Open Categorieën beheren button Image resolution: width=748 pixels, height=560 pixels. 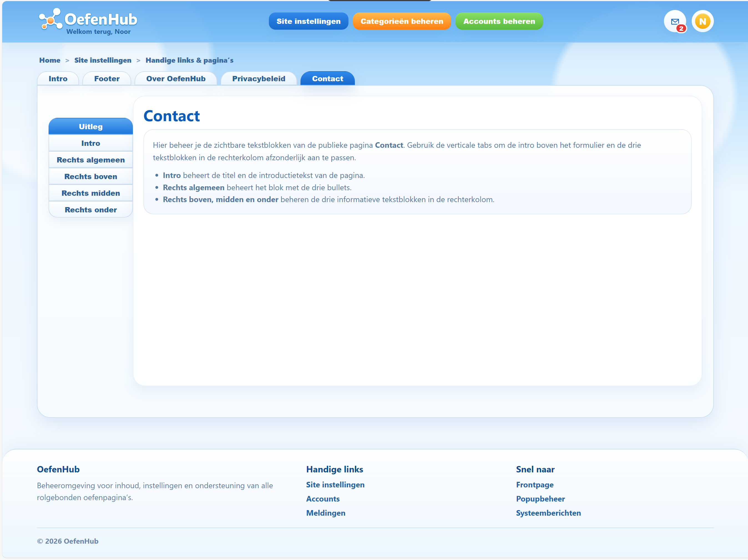[402, 21]
